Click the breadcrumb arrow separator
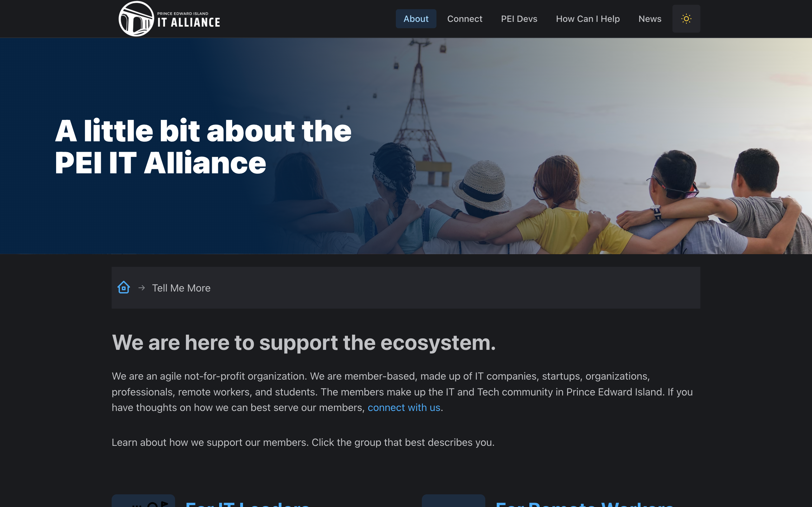812x507 pixels. [141, 288]
